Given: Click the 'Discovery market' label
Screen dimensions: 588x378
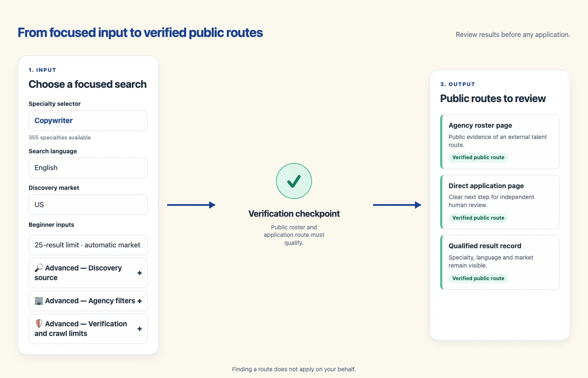Looking at the screenshot, I should coord(54,188).
